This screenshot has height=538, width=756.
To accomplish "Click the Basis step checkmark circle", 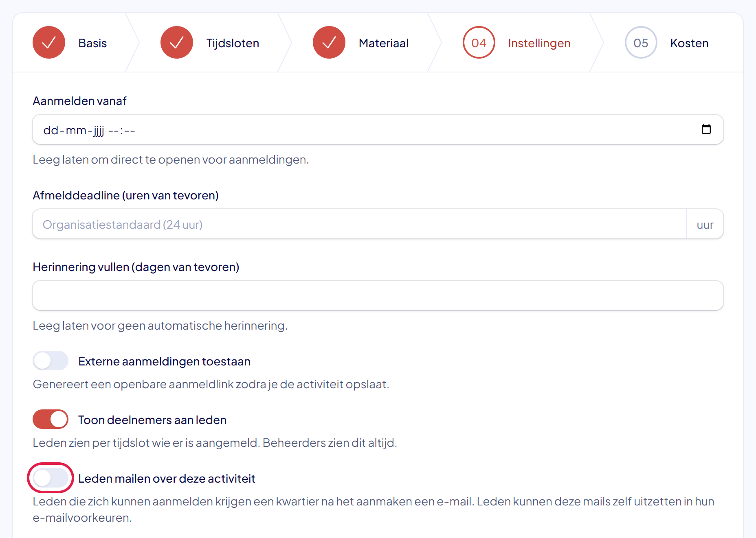I will pyautogui.click(x=49, y=42).
